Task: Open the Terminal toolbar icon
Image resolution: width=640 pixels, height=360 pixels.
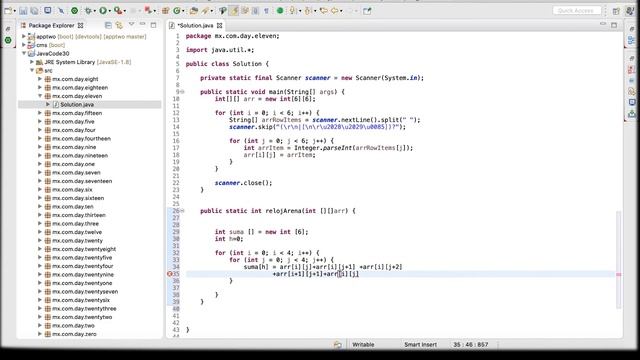Action: pyautogui.click(x=48, y=11)
